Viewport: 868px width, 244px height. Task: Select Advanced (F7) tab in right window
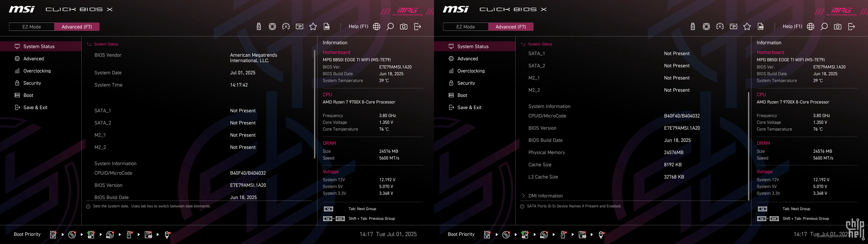[x=511, y=27]
